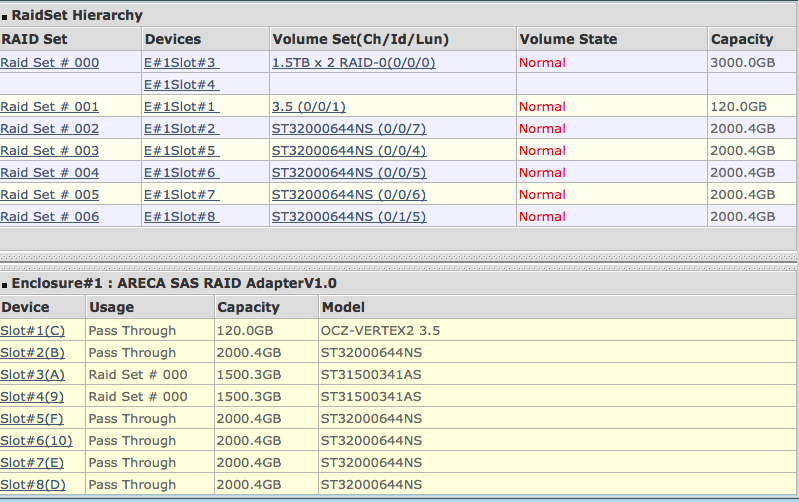Open Raid Set # 004 link
Viewport: 799px width, 502px height.
tap(49, 172)
